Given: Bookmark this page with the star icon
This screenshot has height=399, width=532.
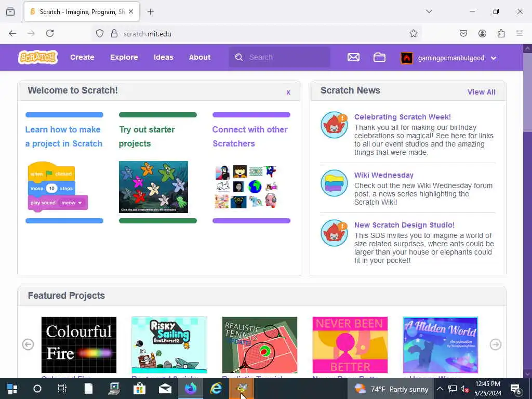Looking at the screenshot, I should (413, 33).
